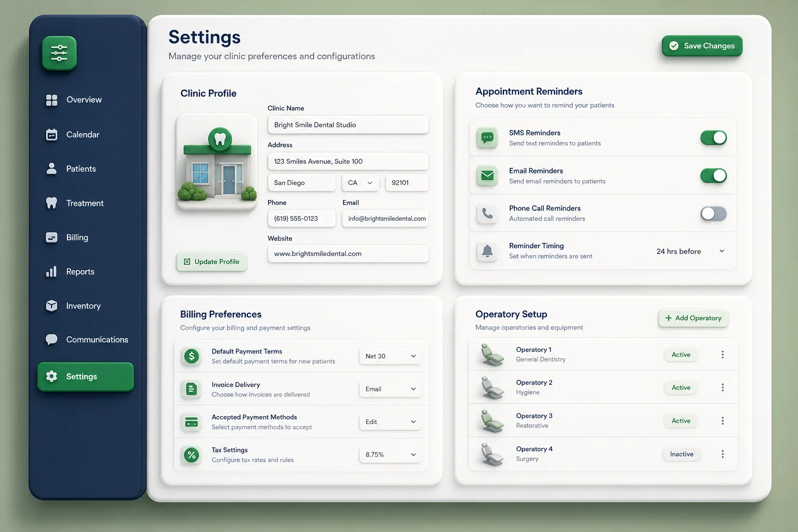Open the Invoice Delivery Email dropdown
Viewport: 798px width, 532px height.
click(x=390, y=389)
